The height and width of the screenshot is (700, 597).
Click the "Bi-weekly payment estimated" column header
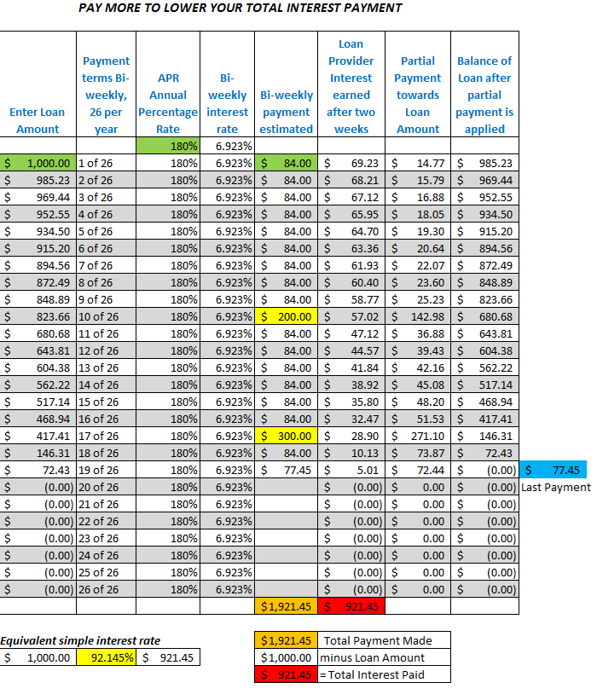[286, 112]
